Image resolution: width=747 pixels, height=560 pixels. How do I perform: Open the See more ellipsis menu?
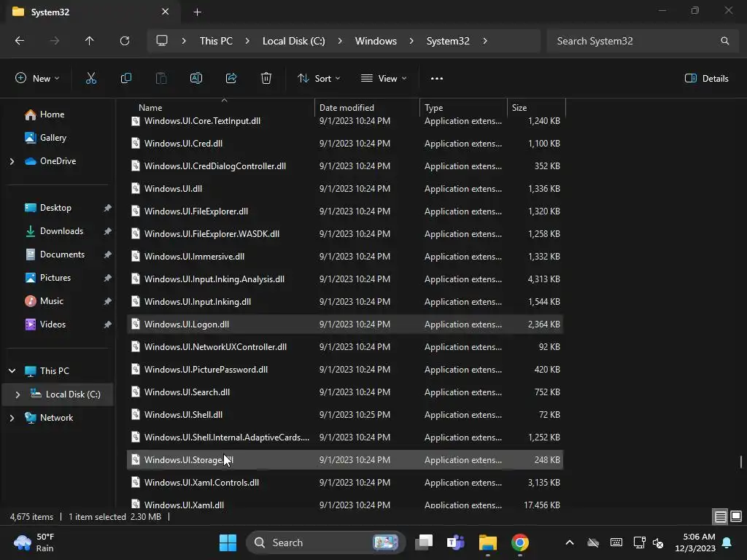(437, 79)
